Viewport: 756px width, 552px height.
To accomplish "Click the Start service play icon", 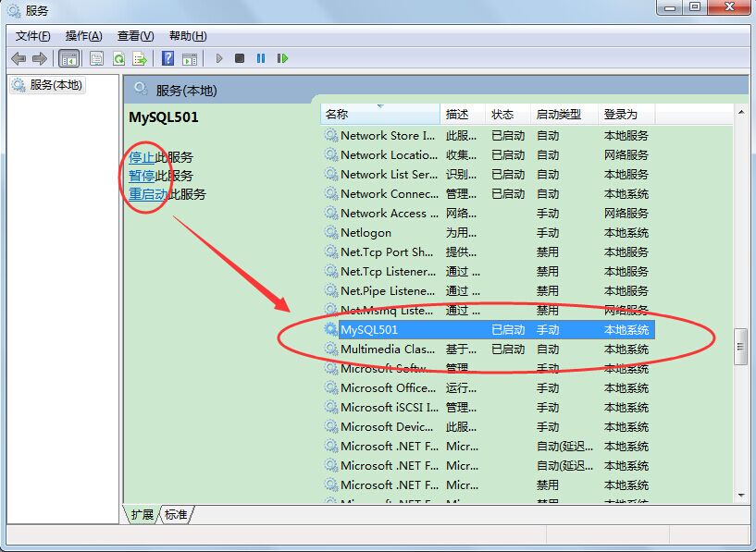I will [x=219, y=59].
